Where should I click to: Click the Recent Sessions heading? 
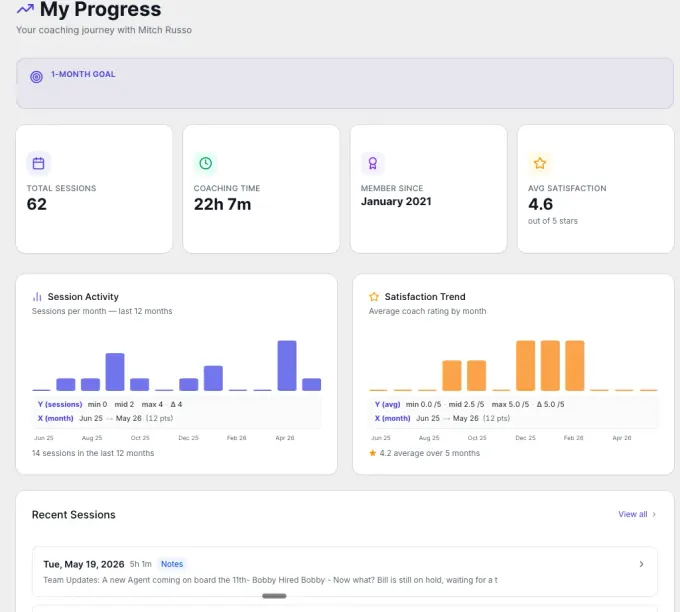point(74,514)
